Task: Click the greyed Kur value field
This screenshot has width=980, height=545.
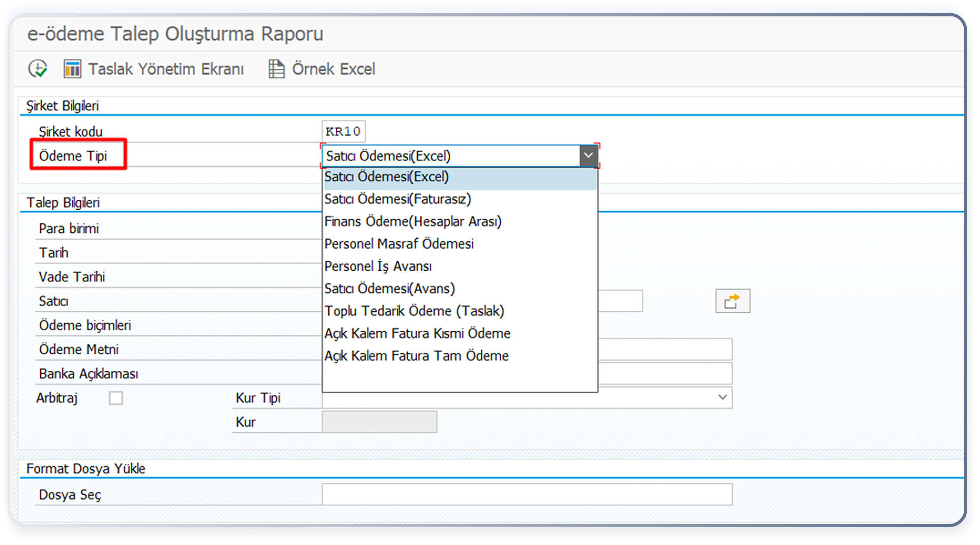Action: point(379,422)
